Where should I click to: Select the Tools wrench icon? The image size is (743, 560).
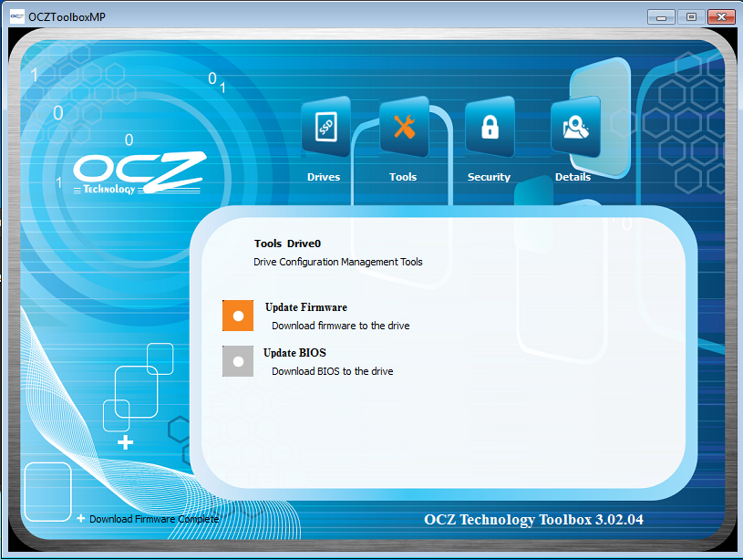tap(404, 127)
